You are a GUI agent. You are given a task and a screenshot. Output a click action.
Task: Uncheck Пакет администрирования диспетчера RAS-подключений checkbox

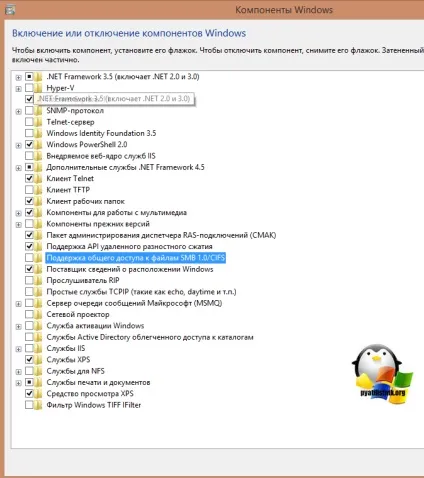[29, 235]
